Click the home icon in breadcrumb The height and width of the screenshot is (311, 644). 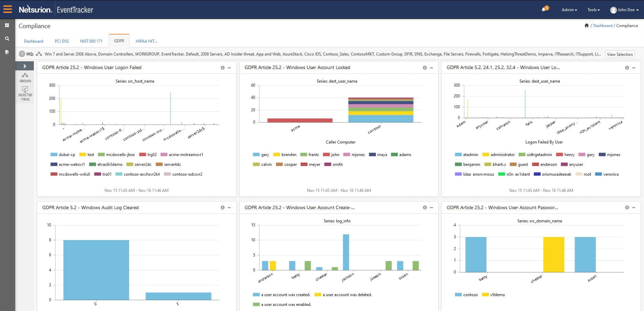click(x=586, y=25)
